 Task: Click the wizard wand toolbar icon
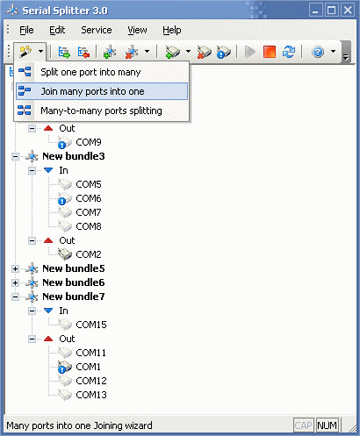point(25,52)
